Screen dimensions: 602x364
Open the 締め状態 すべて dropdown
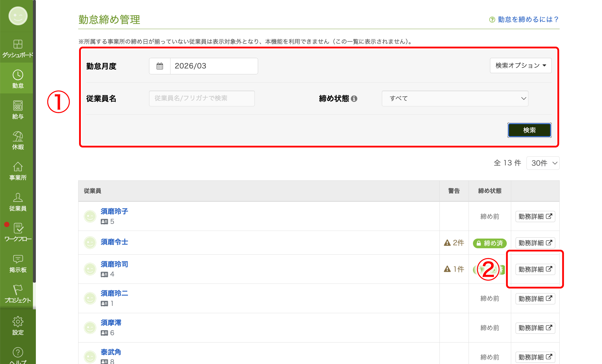point(455,98)
